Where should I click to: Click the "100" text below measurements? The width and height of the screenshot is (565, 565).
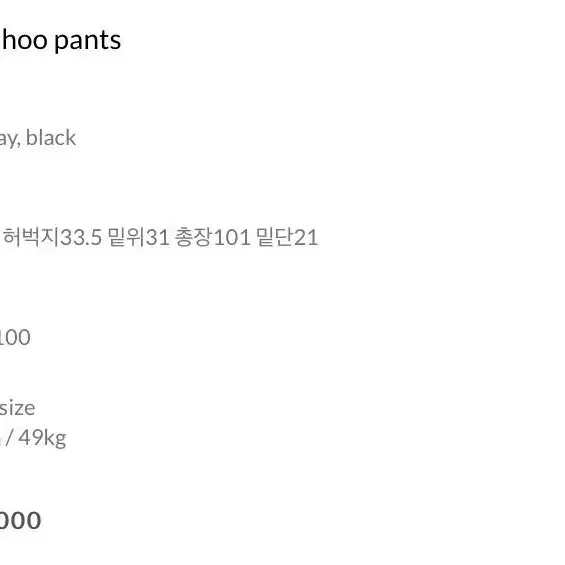14,338
